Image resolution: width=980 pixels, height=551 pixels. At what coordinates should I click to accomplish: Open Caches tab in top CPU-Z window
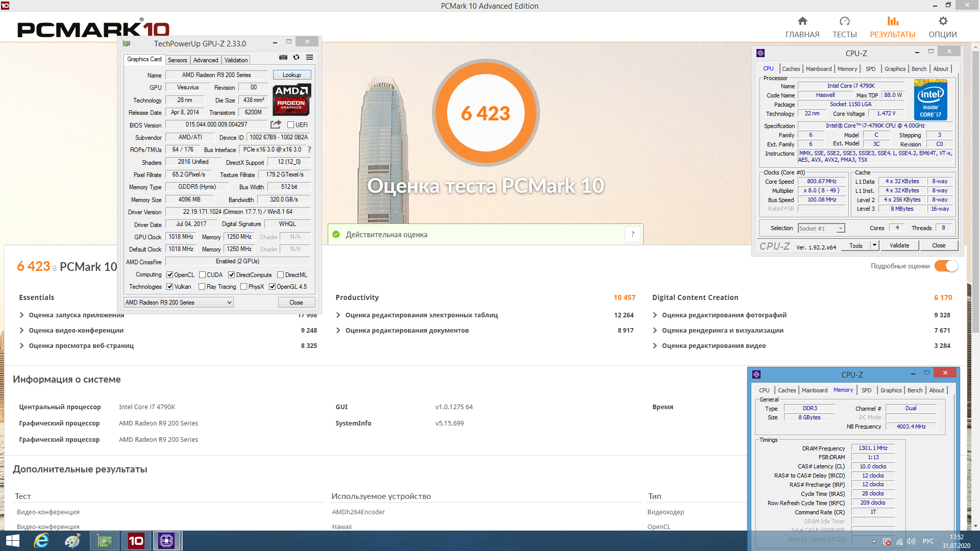coord(791,69)
